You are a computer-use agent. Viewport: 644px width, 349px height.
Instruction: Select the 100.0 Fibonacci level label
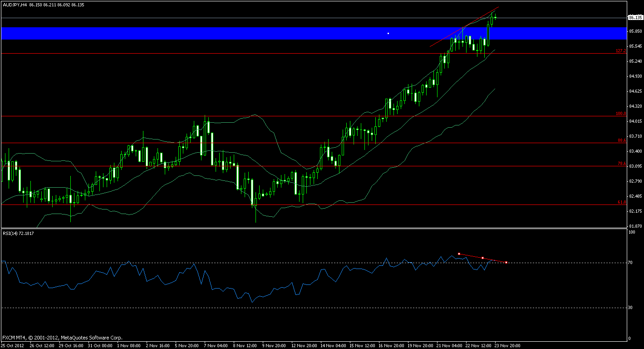621,114
